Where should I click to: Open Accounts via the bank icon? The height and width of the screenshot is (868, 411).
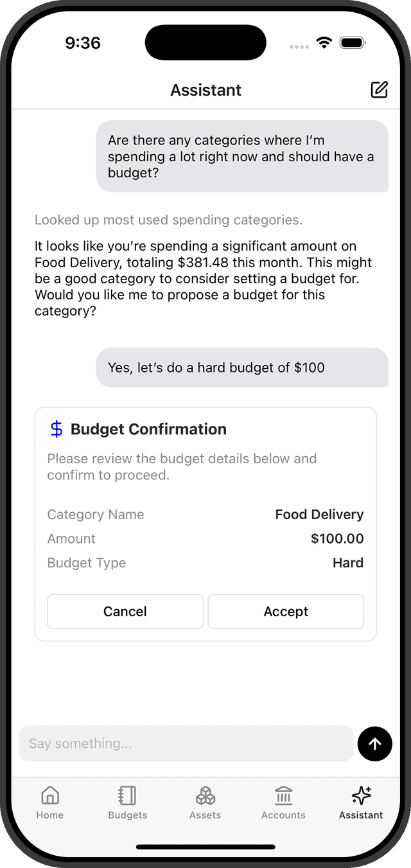point(283,795)
